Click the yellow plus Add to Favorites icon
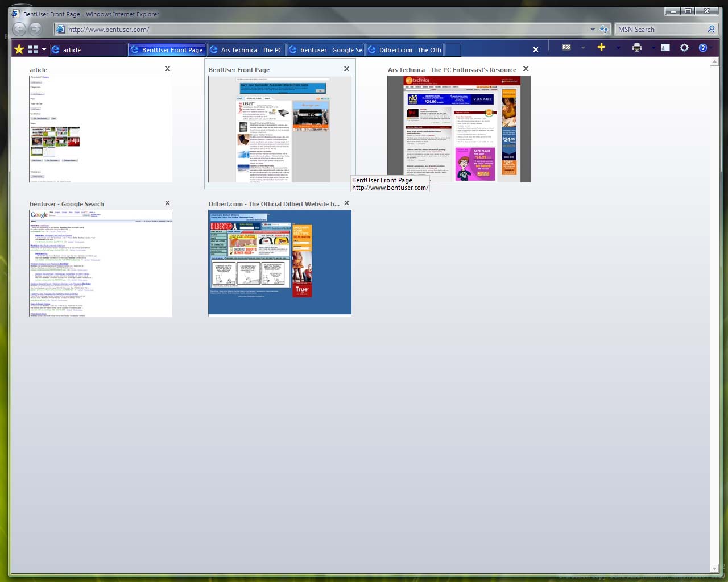Screen dimensions: 728x582 tap(601, 47)
